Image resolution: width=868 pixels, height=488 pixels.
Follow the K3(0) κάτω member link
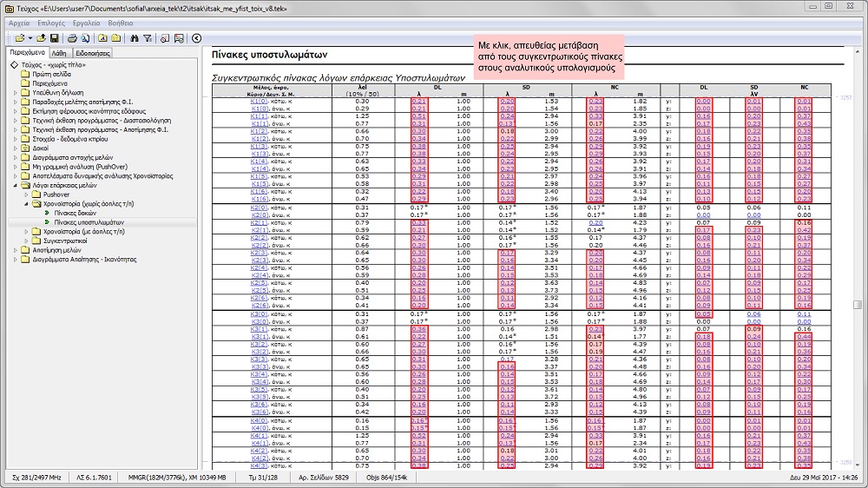[260, 314]
